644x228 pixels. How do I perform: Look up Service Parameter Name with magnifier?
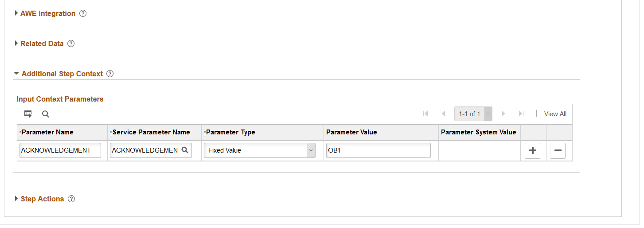click(185, 150)
